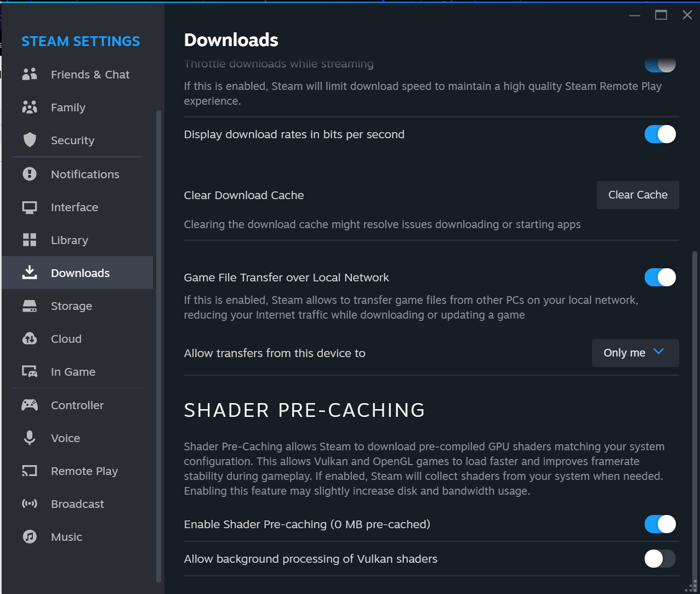Turn off Game File Transfer over Local Network
700x594 pixels.
[660, 278]
